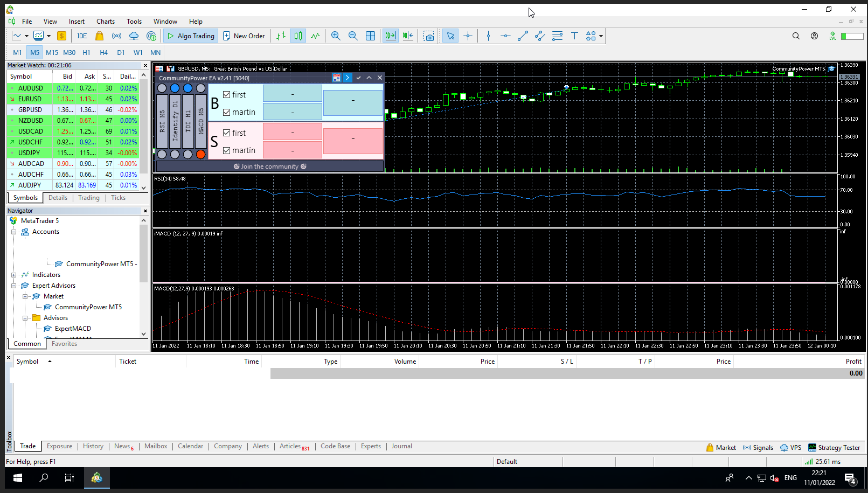This screenshot has height=493, width=868.
Task: Switch chart to candlestick mode
Action: (298, 36)
